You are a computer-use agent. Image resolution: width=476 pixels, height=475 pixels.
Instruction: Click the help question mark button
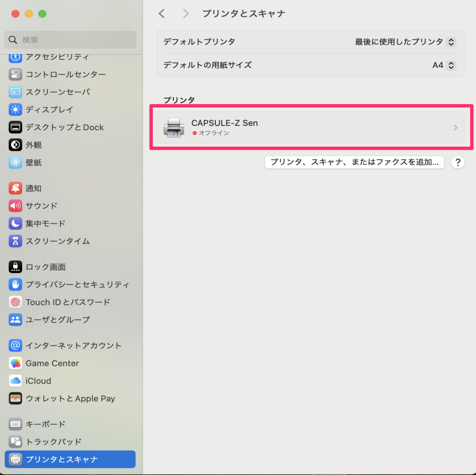point(457,163)
